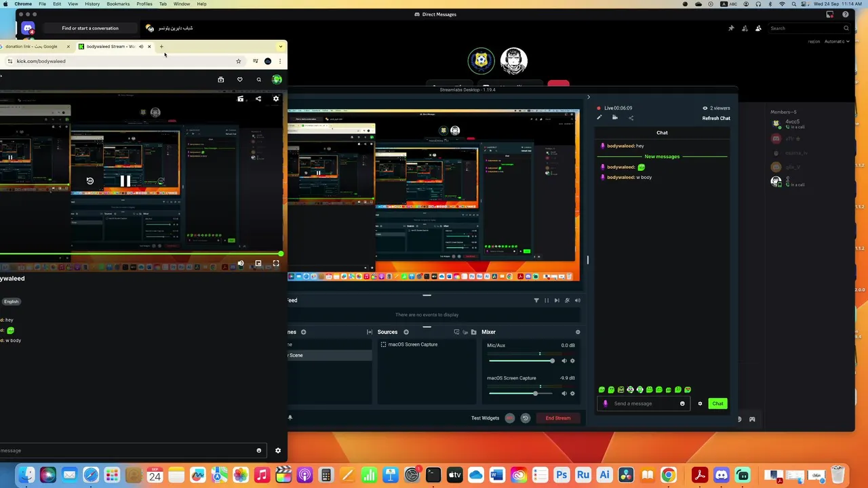This screenshot has width=868, height=488.
Task: Expand Chrome tab search dropdown
Action: point(281,47)
